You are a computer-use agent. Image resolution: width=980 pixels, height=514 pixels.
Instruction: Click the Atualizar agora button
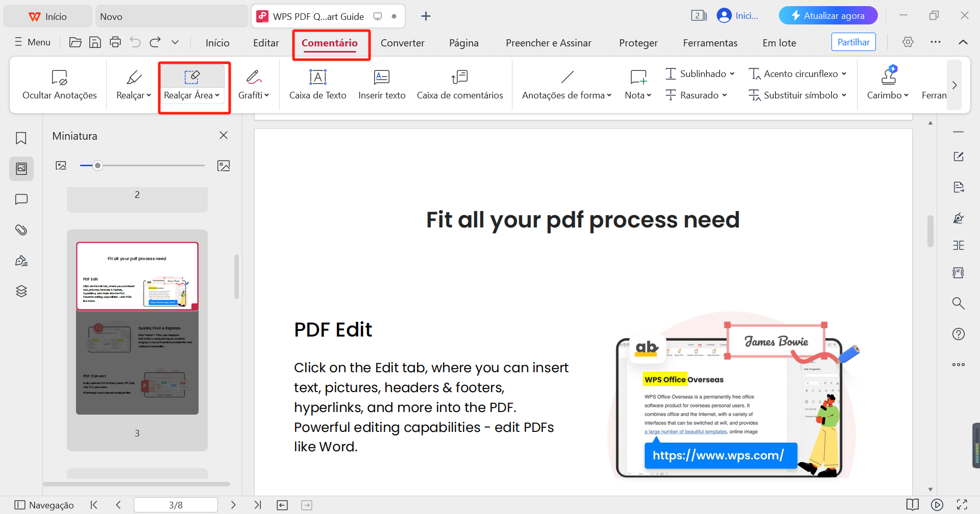tap(828, 15)
